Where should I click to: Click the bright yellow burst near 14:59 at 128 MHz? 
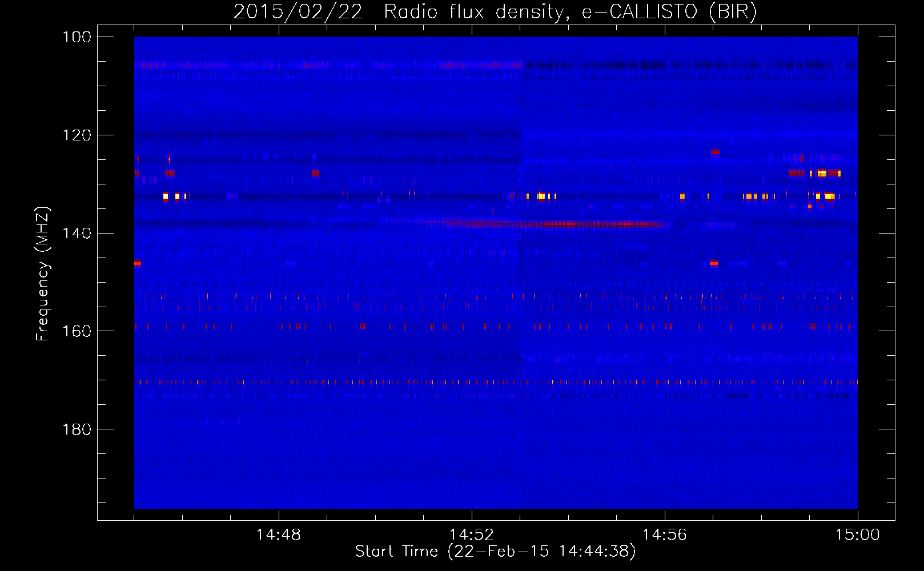tap(822, 173)
